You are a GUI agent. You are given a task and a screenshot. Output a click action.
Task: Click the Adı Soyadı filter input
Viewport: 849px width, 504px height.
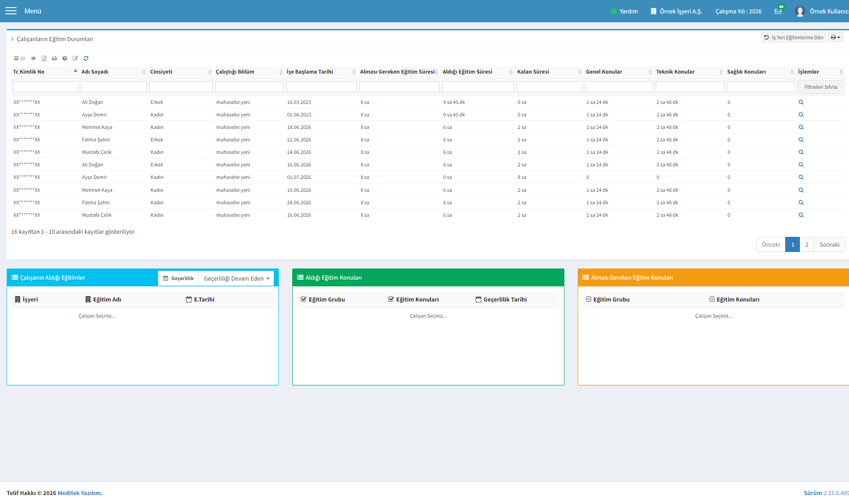click(x=114, y=87)
